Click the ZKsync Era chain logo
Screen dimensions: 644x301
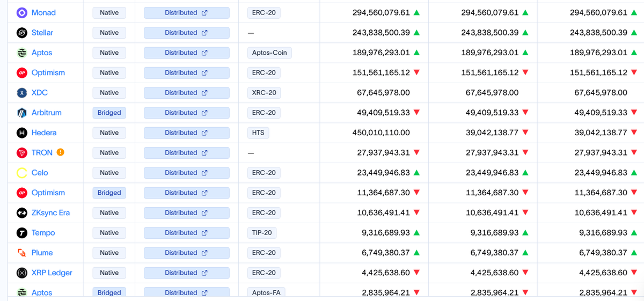pyautogui.click(x=22, y=213)
